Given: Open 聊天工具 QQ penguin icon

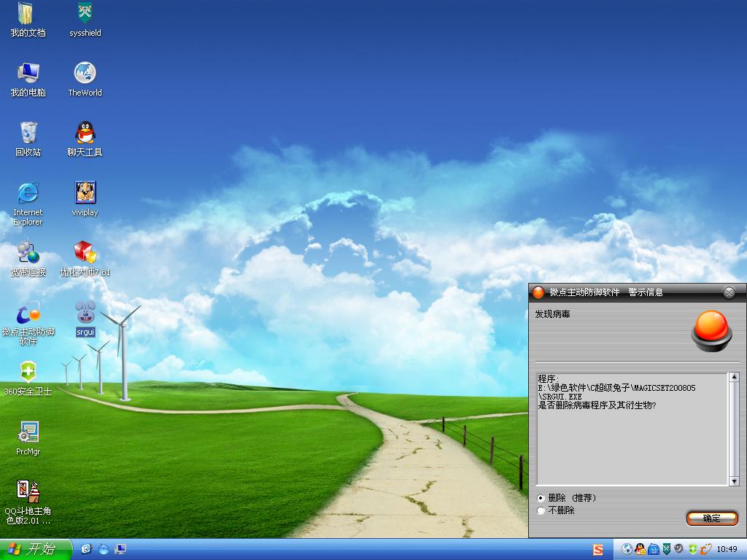Looking at the screenshot, I should 85,133.
